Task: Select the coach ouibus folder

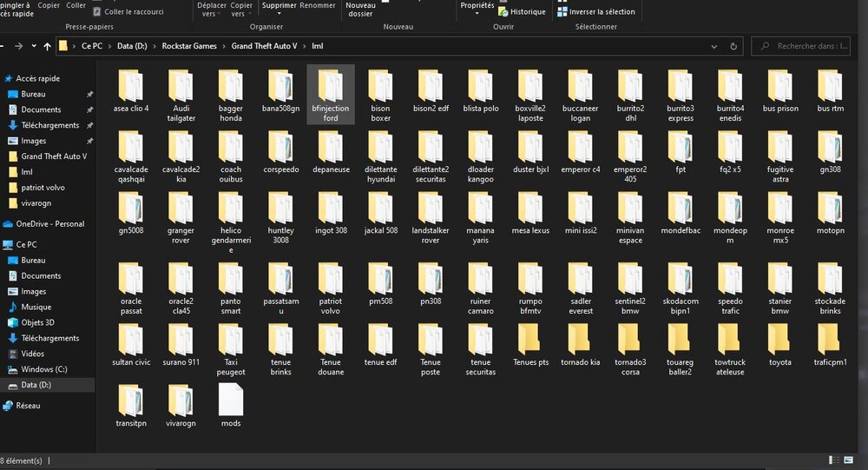Action: tap(231, 156)
